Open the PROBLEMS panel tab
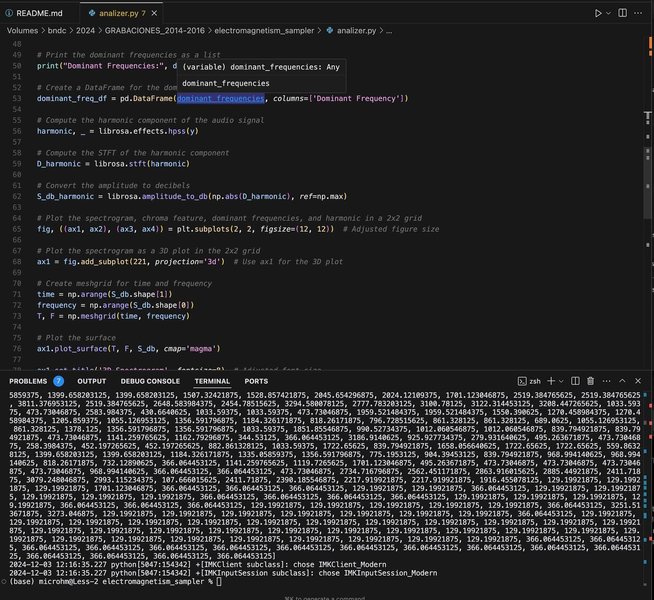Viewport: 654px width, 600px height. [x=29, y=381]
